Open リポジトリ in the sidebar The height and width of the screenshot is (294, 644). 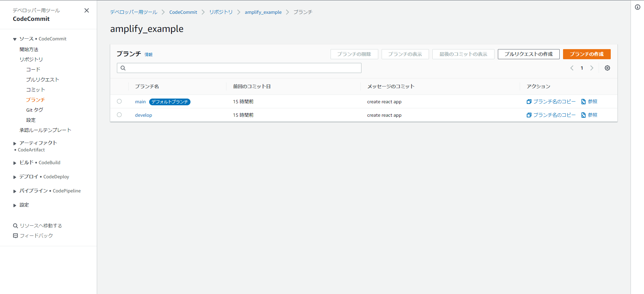coord(31,60)
